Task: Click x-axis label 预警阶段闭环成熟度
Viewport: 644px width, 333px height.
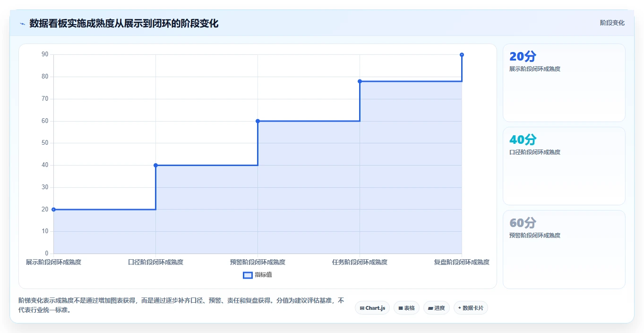Action: [258, 262]
